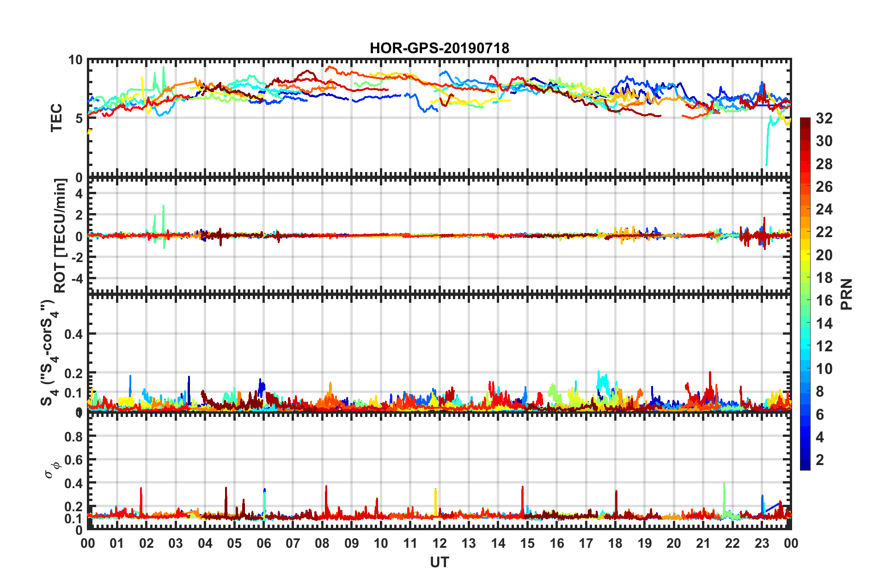
Task: Click x-axis tick label 23
Action: pyautogui.click(x=762, y=543)
